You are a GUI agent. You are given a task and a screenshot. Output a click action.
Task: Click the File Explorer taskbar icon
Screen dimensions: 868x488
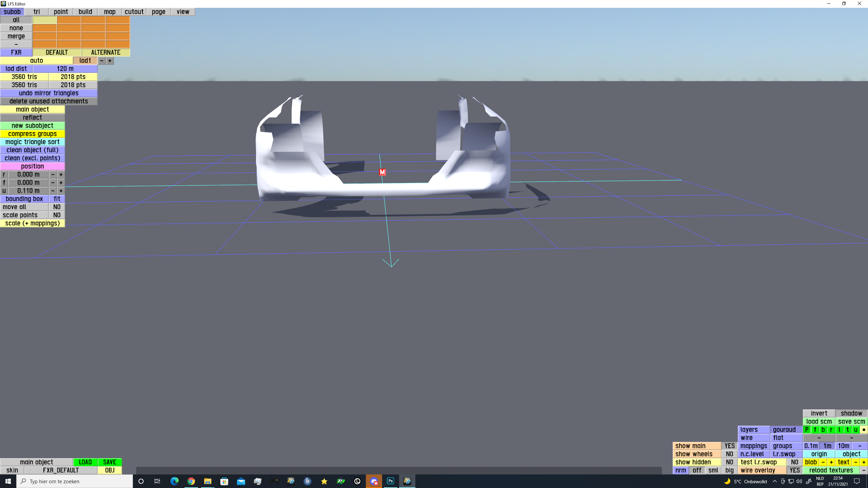208,481
